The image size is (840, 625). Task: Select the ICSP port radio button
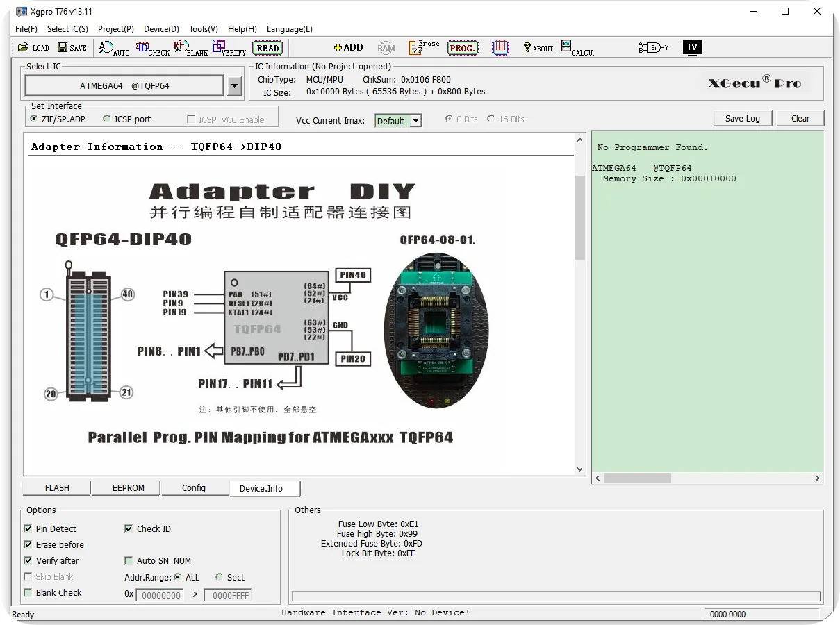pyautogui.click(x=107, y=119)
